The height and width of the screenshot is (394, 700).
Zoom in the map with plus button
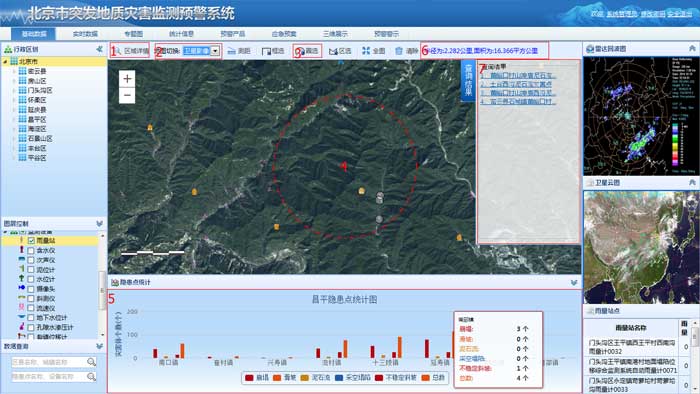point(127,79)
